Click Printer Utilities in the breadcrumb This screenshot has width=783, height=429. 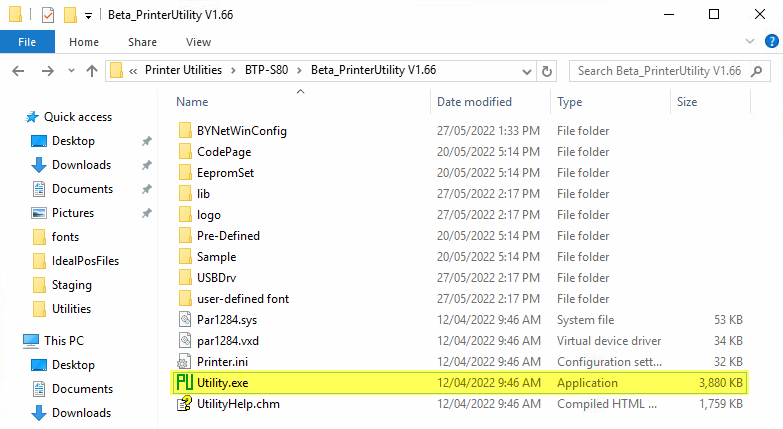(x=183, y=70)
